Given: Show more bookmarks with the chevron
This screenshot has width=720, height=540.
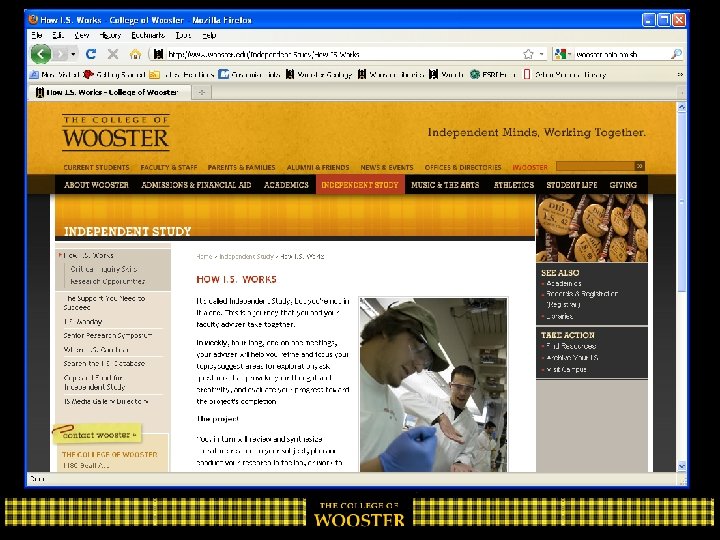Looking at the screenshot, I should tap(680, 74).
